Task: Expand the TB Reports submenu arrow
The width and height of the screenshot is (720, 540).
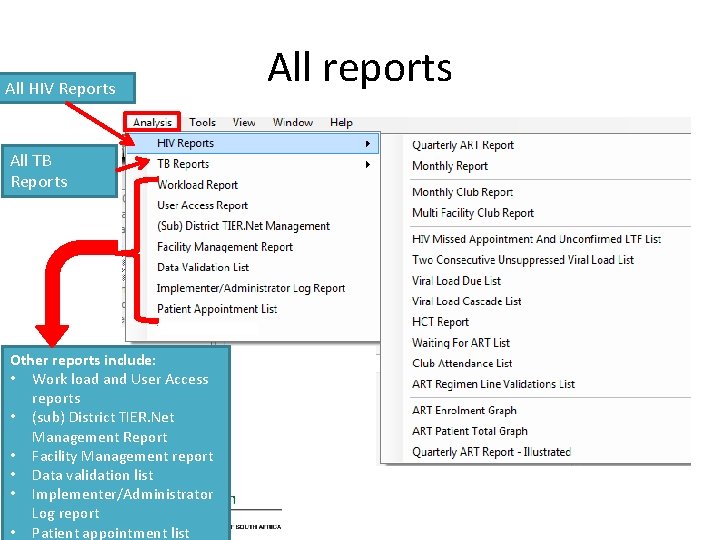Action: (367, 164)
